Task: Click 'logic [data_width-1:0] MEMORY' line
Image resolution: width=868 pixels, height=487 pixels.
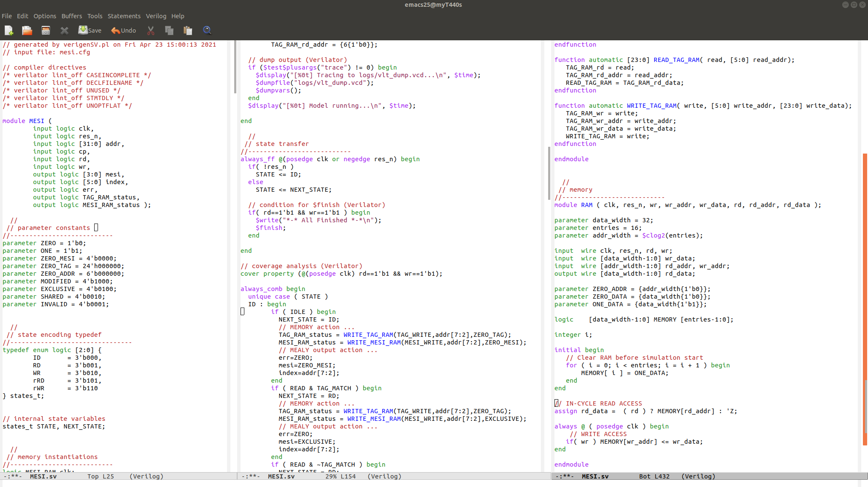Action: coord(644,319)
